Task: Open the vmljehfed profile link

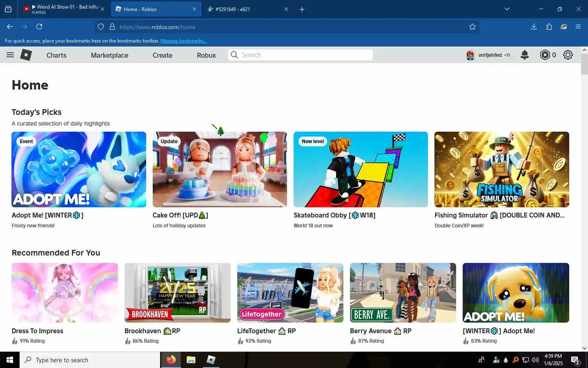Action: click(x=490, y=55)
